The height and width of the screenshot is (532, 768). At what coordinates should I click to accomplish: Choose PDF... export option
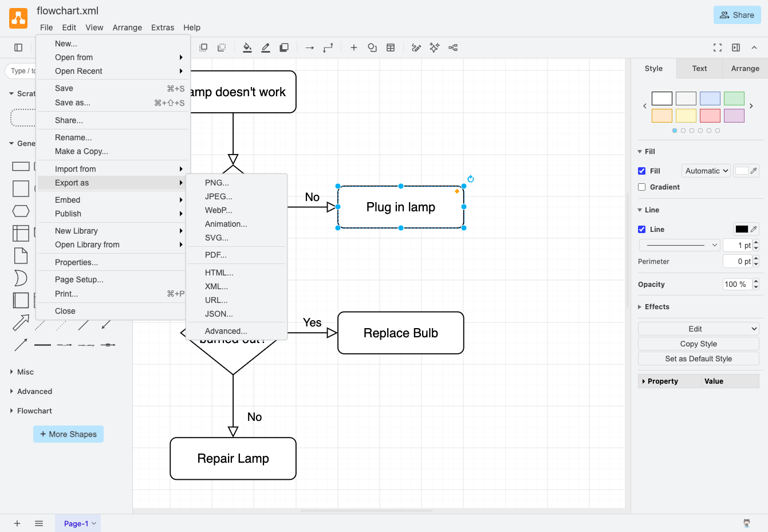[x=237, y=255]
